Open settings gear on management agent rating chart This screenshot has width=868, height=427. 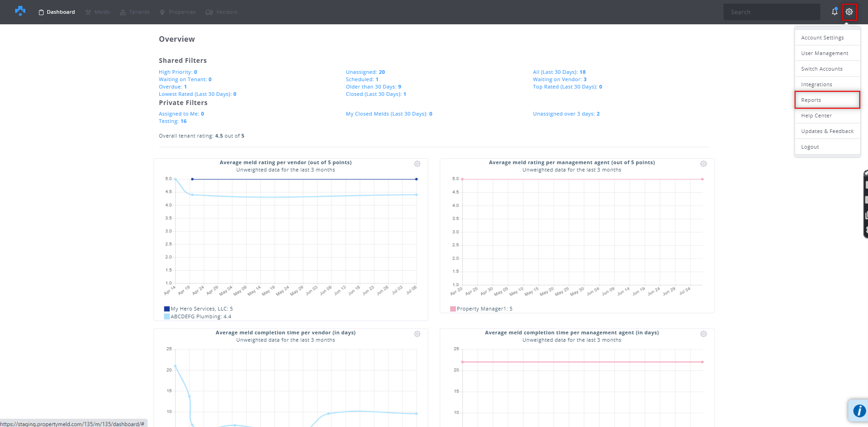click(x=703, y=164)
